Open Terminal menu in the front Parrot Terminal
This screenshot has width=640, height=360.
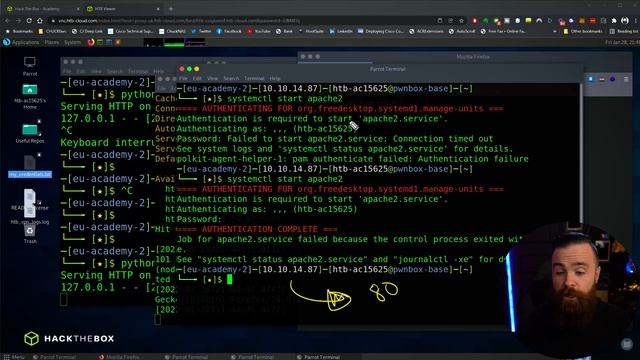(254, 78)
